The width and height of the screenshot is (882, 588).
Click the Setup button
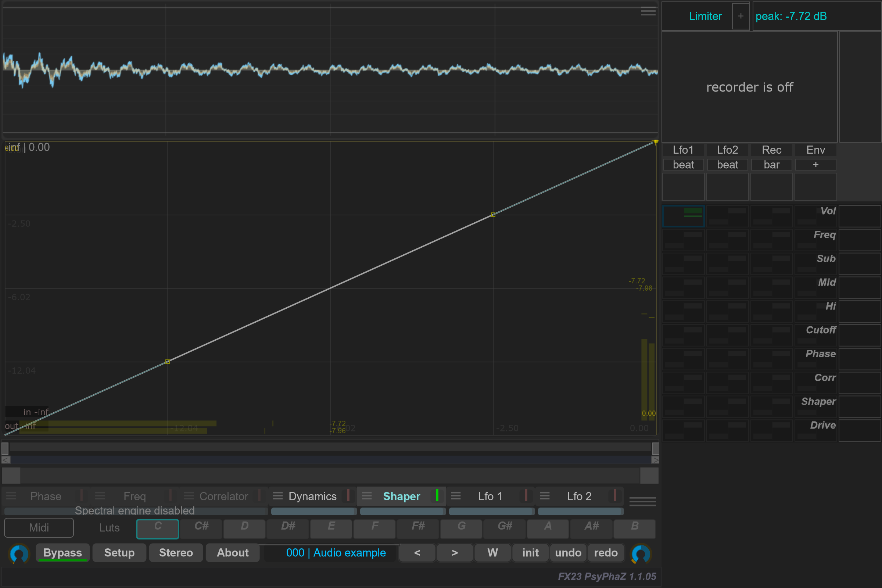[119, 553]
